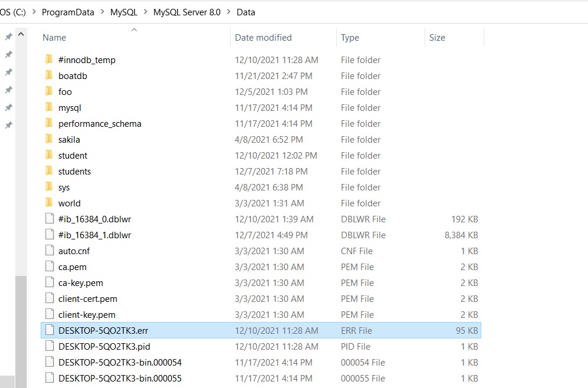Click the first pin icon in Quick access

(8, 37)
